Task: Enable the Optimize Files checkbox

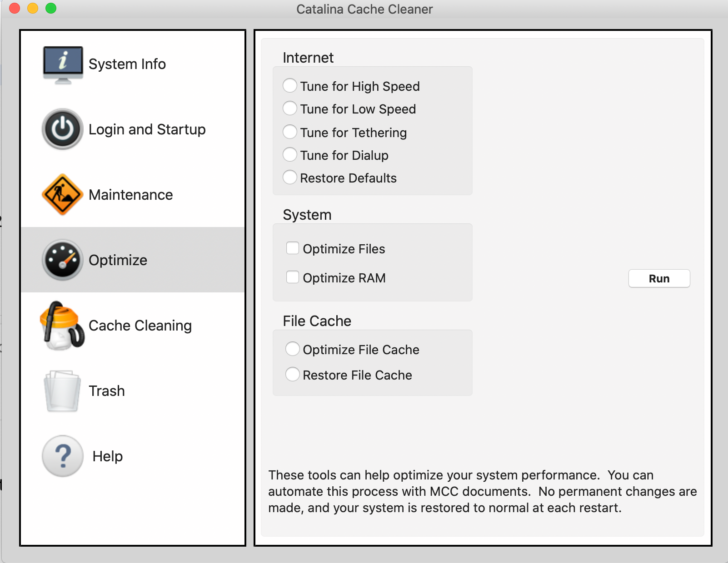Action: [292, 248]
